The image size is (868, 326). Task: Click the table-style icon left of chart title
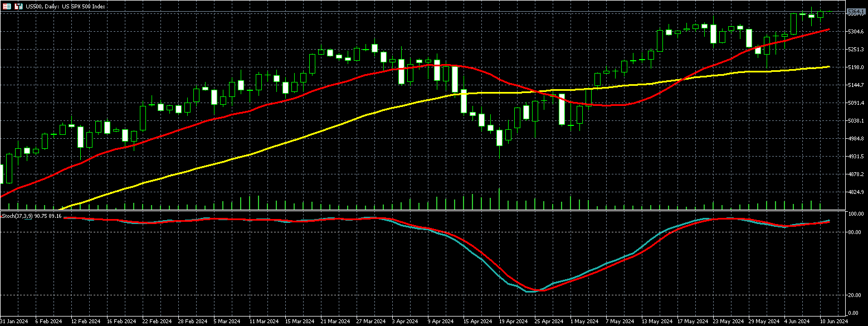[x=7, y=6]
